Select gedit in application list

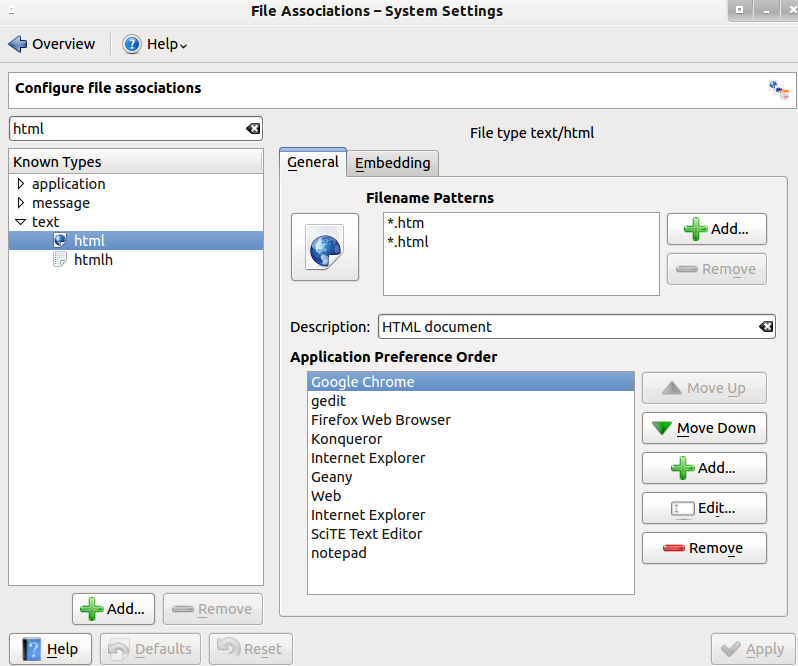[471, 400]
